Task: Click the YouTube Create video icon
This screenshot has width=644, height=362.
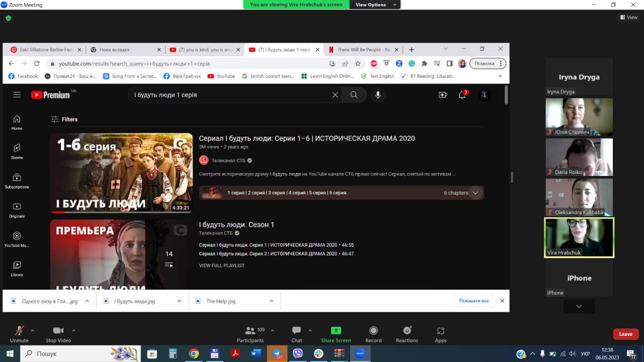Action: [443, 95]
